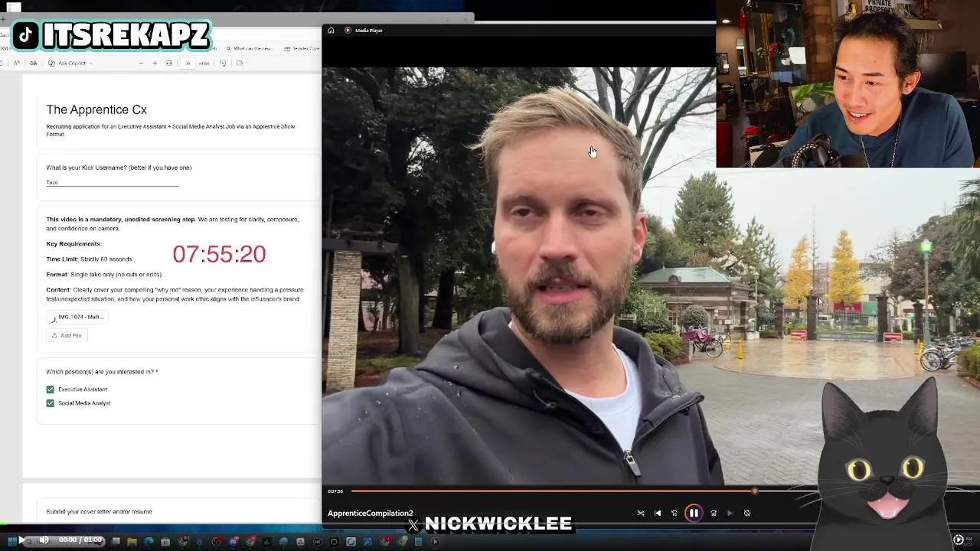Go to next track in Media Player
Viewport: 980px width, 551px height.
point(730,514)
